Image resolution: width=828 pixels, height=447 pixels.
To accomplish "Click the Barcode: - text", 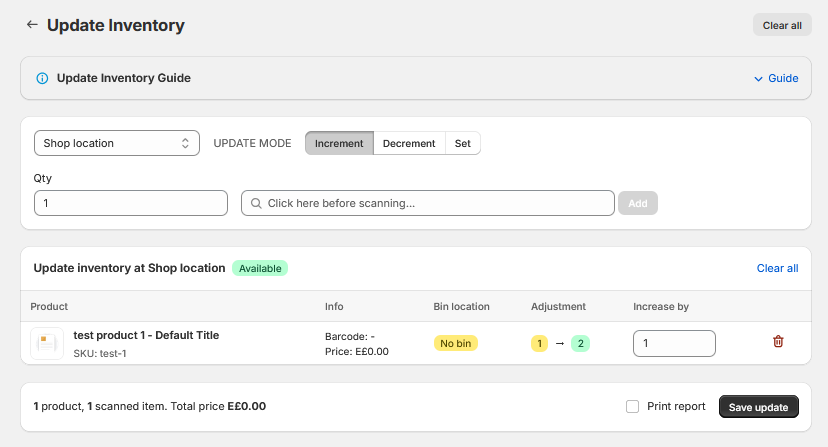I will click(350, 337).
